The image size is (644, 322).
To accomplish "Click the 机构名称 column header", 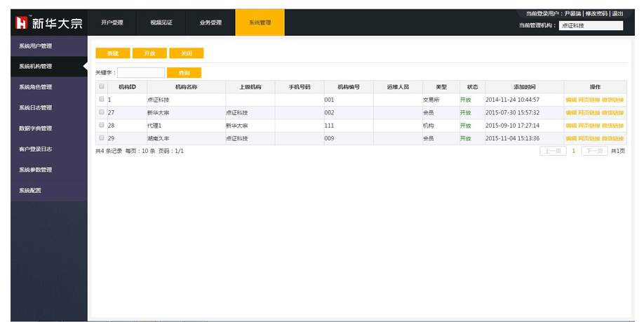I will [187, 87].
